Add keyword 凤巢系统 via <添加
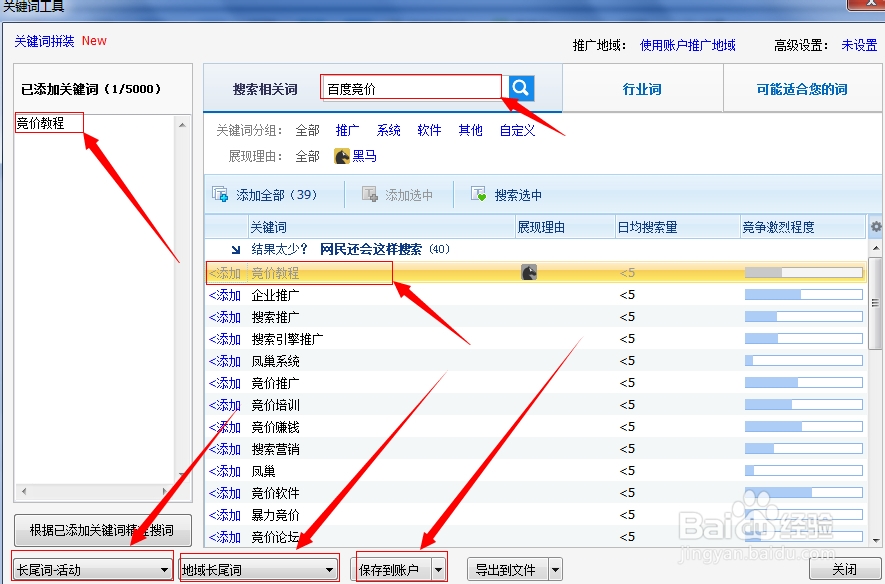 225,361
